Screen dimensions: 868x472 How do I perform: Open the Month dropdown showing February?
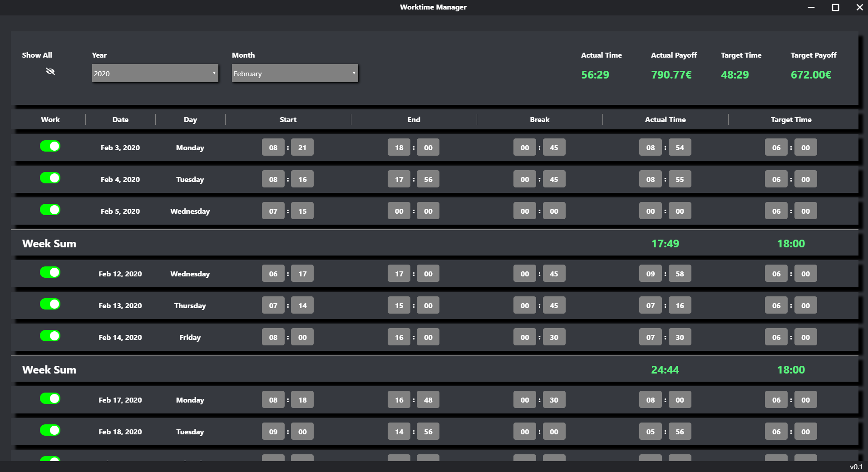[x=295, y=73]
